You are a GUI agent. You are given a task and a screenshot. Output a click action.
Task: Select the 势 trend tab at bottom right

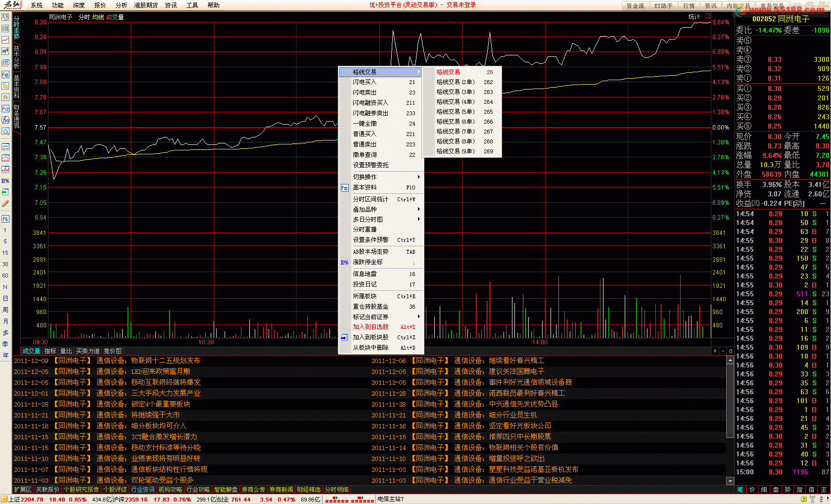click(788, 490)
